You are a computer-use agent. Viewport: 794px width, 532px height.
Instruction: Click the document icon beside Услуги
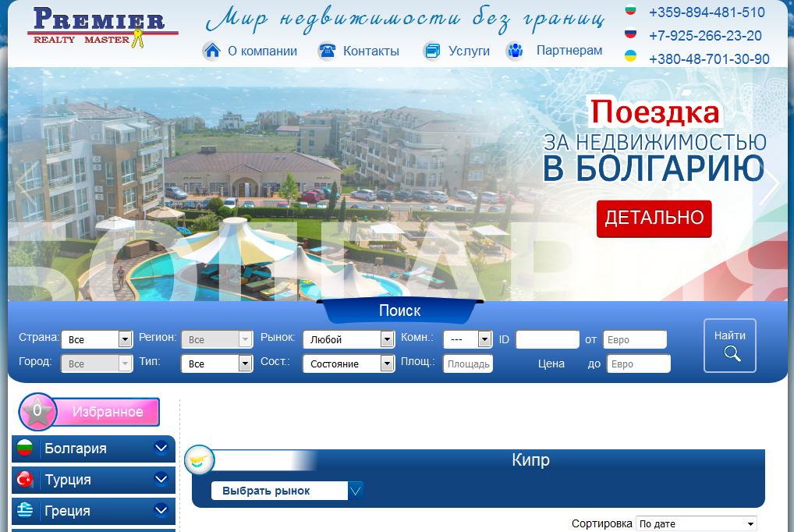pos(432,51)
